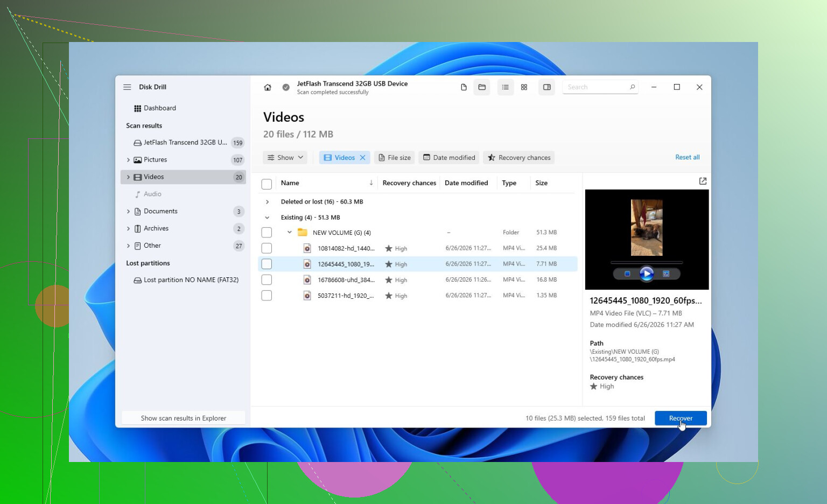Viewport: 827px width, 504px height.
Task: Select list view layout icon
Action: point(506,87)
